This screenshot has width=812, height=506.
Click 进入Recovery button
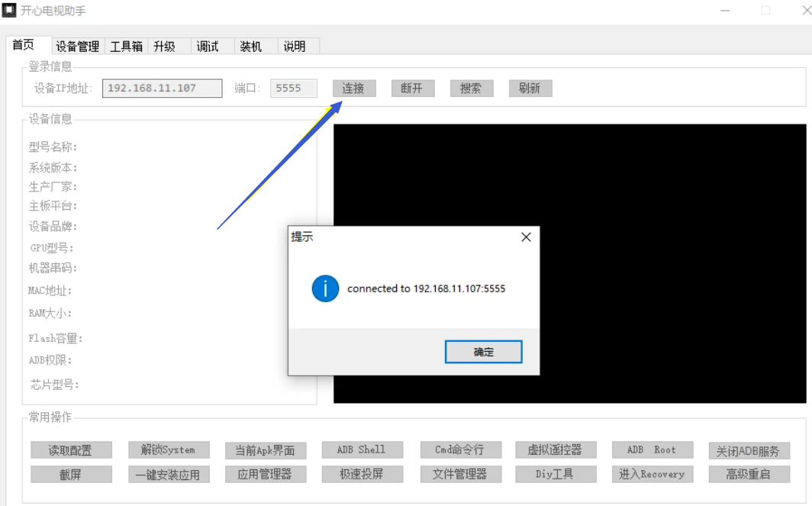tap(652, 475)
